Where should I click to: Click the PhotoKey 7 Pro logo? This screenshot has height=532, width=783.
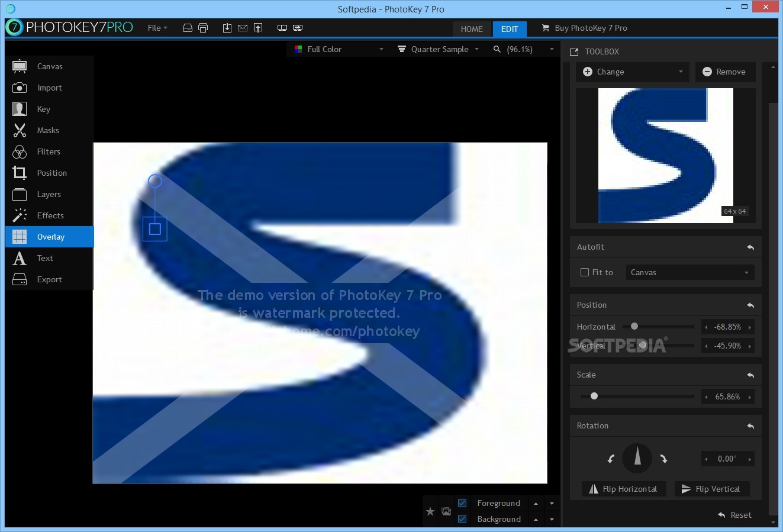(69, 27)
